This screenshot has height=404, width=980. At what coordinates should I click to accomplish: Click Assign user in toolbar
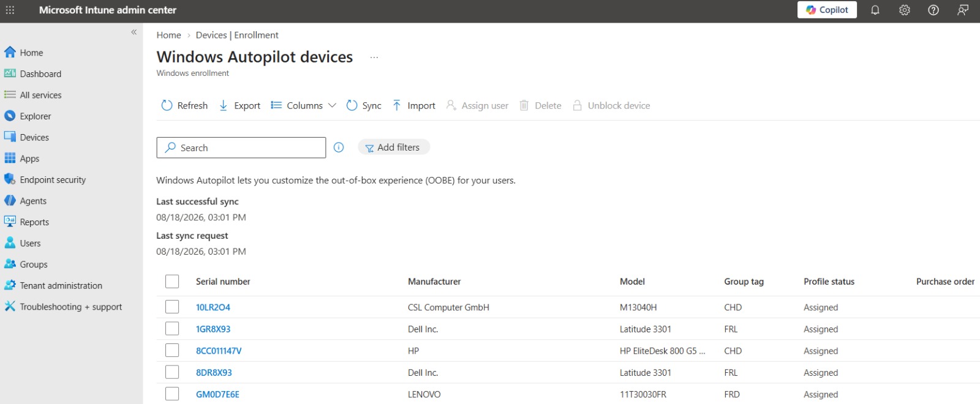[x=477, y=105]
